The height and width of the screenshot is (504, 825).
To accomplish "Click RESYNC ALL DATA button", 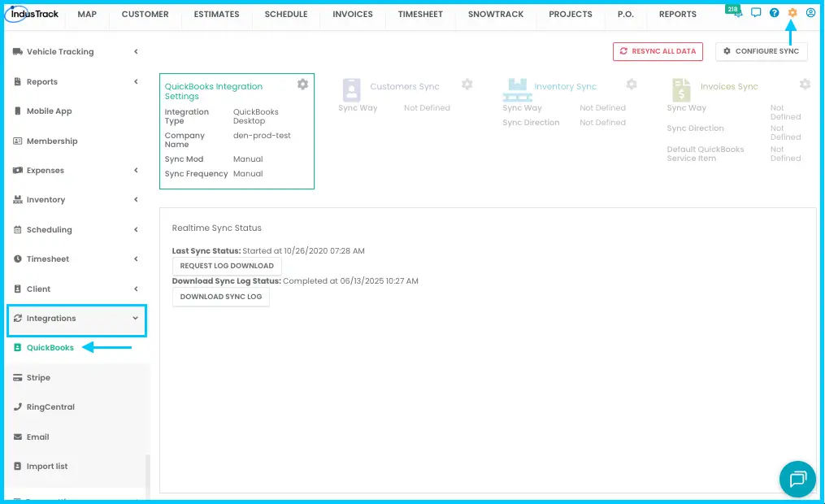I will pyautogui.click(x=658, y=51).
